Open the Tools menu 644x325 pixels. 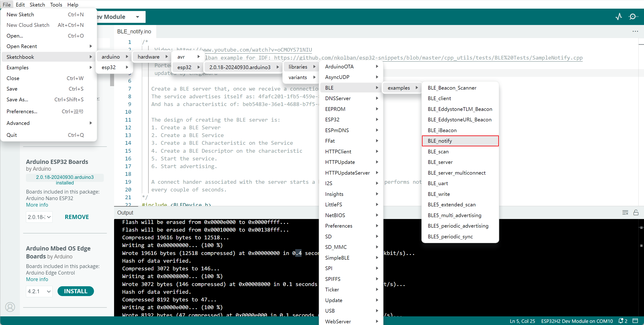(x=56, y=4)
